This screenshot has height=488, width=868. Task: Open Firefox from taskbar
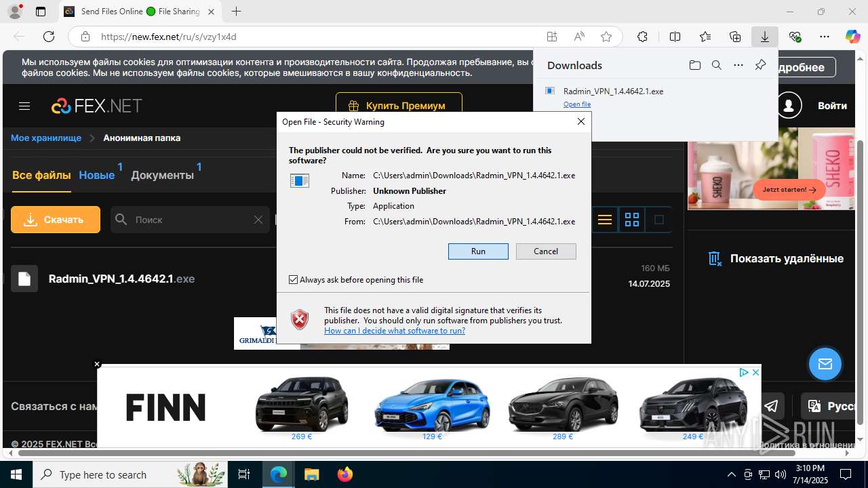[345, 474]
